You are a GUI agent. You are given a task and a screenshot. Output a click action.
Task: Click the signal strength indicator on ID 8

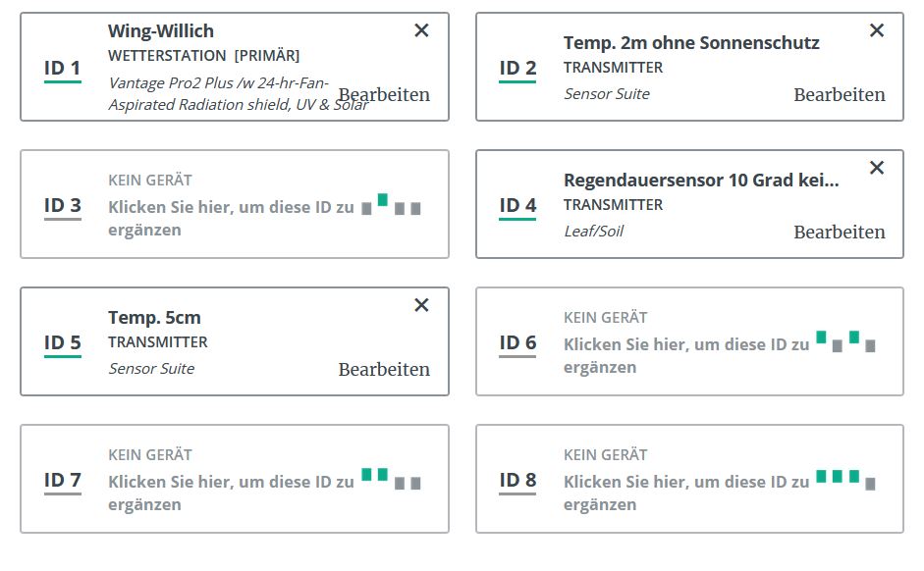tap(844, 480)
